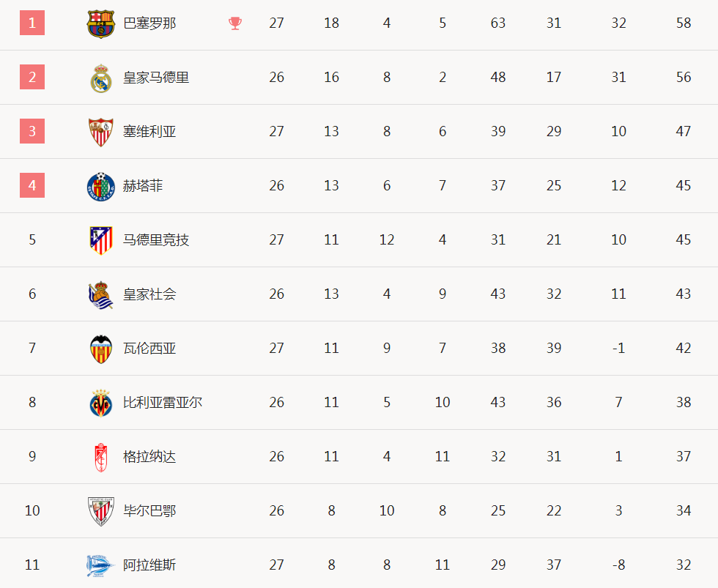Click the 格拉纳达 team name
The image size is (718, 588).
pos(149,456)
